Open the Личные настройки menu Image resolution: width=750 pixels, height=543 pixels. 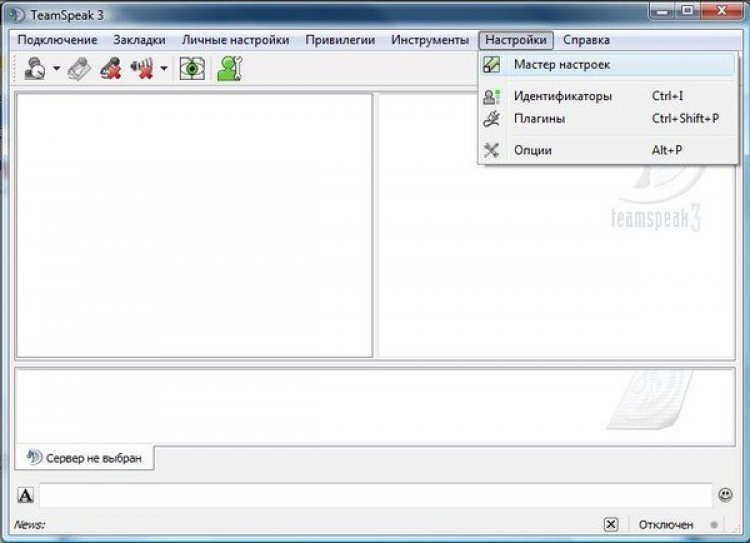[235, 40]
